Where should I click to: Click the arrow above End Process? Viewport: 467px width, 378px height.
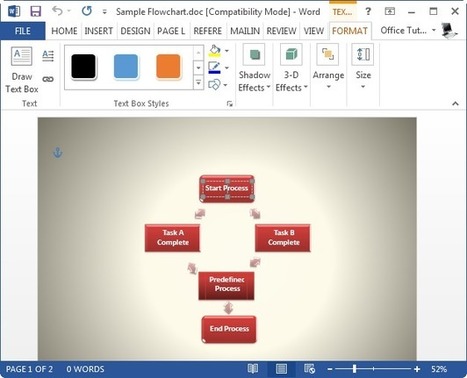point(228,308)
